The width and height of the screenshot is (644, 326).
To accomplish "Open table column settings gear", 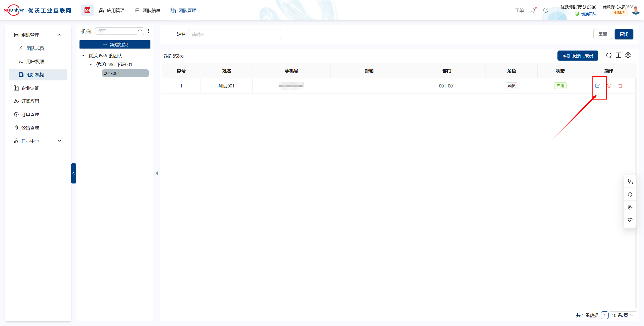I will (x=628, y=55).
